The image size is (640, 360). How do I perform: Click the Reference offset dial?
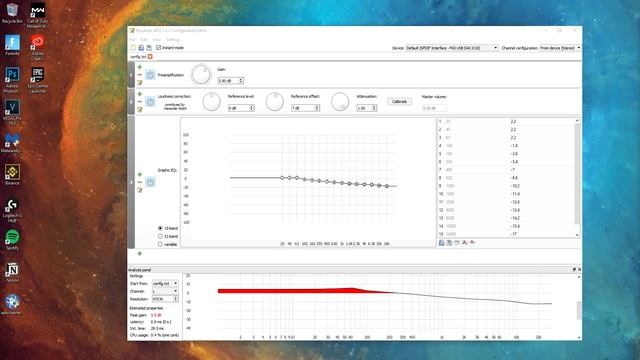pyautogui.click(x=275, y=102)
